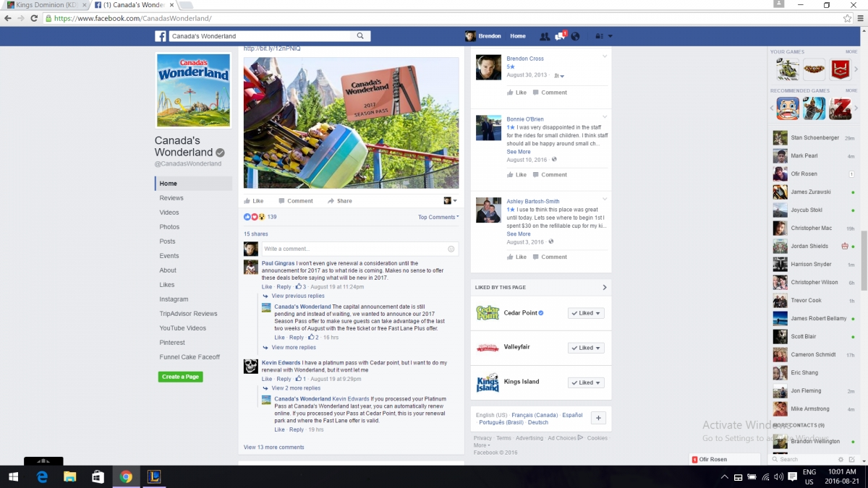Open the messages icon with red badge
The height and width of the screenshot is (488, 868).
pyautogui.click(x=560, y=35)
